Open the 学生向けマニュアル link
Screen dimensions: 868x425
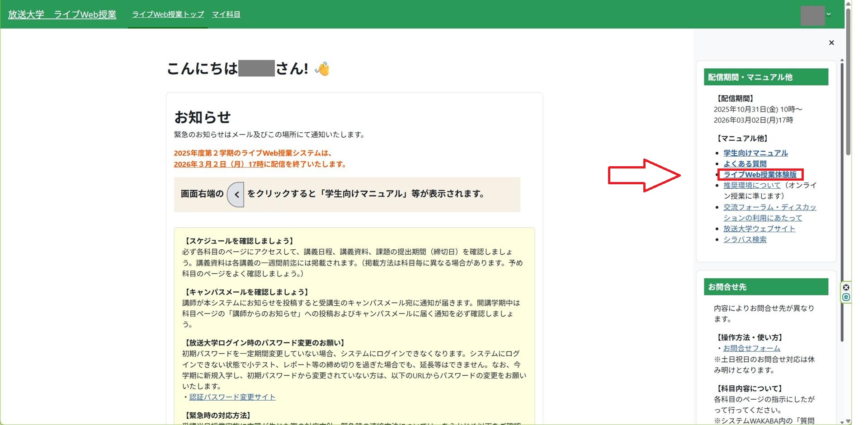[755, 153]
